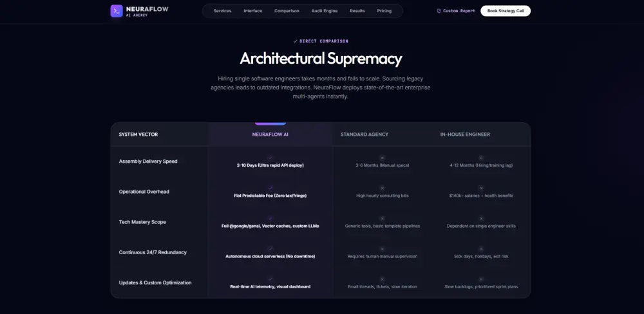Click the NEURAFLOW AI column header
The image size is (644, 314).
[x=270, y=134]
